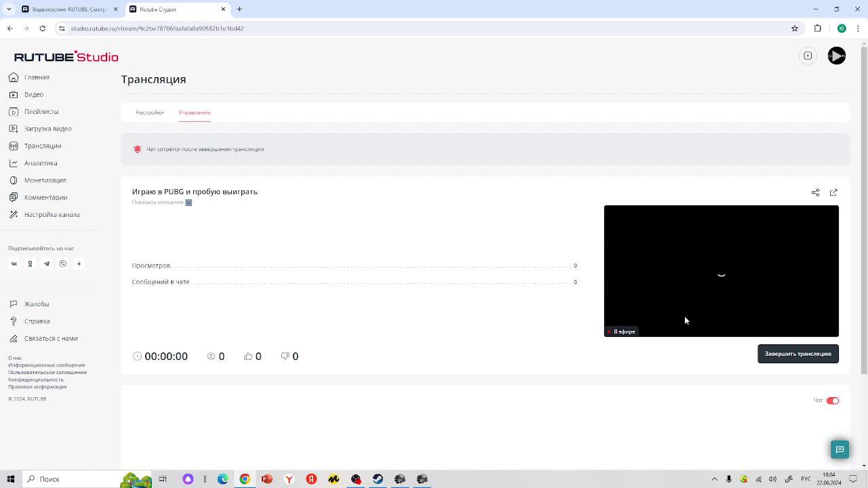Open the Chrome three-dot menu
The height and width of the screenshot is (488, 868).
pos(859,28)
